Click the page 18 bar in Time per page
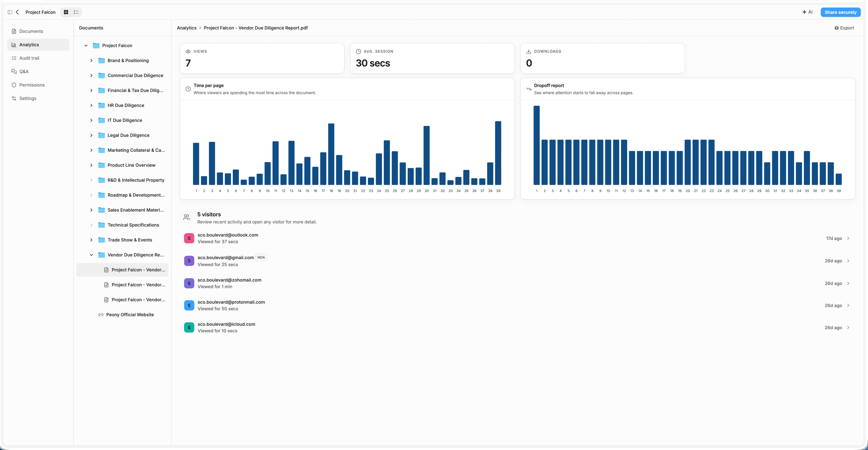The image size is (868, 450). [331, 154]
